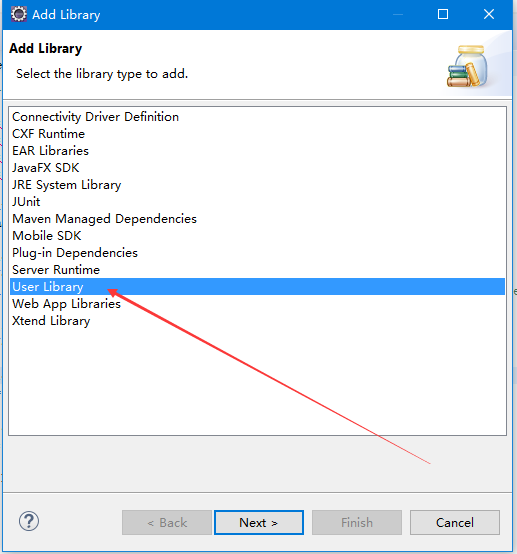This screenshot has width=517, height=554.
Task: Choose Web App Libraries
Action: point(66,303)
